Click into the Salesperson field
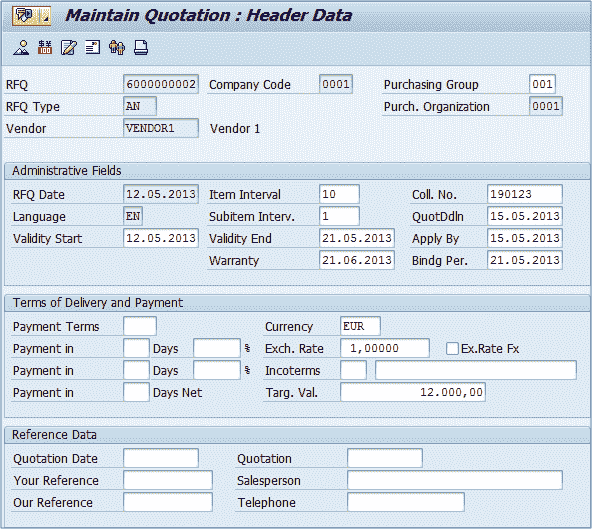This screenshot has height=529, width=592. click(x=455, y=480)
